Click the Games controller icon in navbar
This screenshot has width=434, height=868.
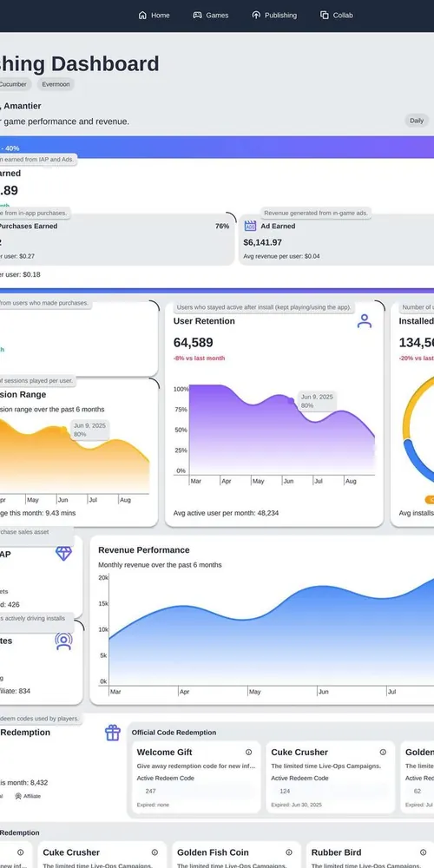(197, 15)
